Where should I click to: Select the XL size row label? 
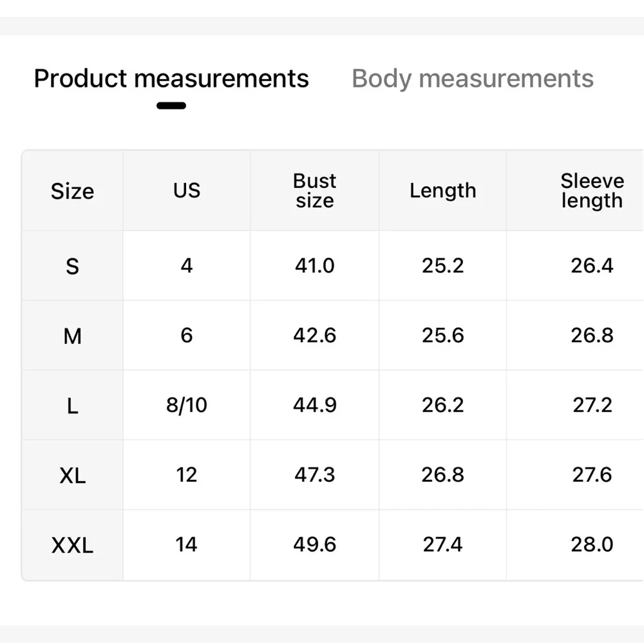pos(72,476)
